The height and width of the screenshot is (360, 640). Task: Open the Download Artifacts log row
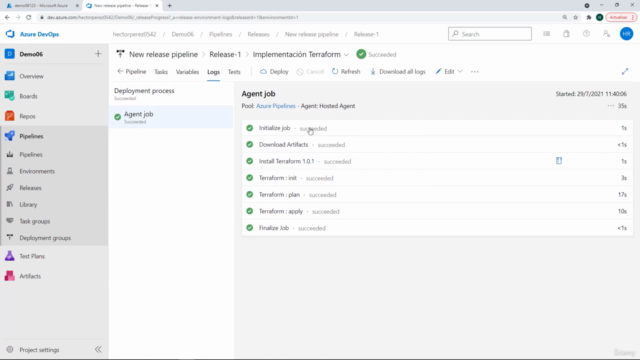coord(437,145)
